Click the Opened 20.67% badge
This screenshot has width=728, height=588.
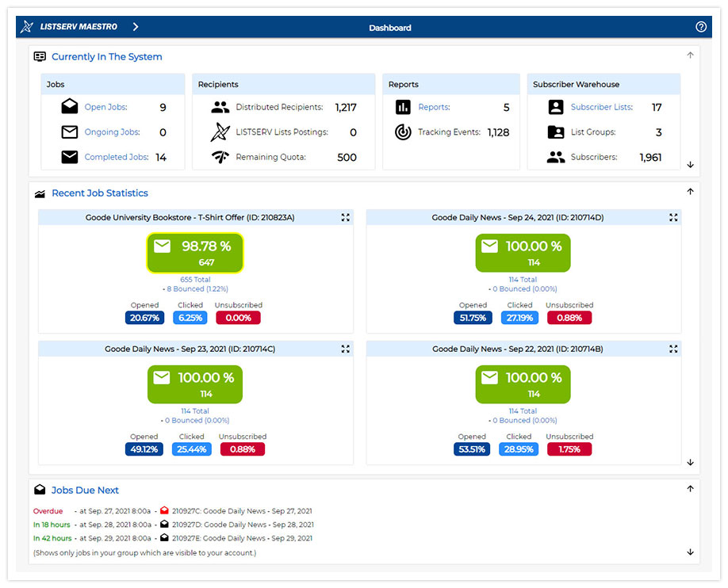pos(144,318)
